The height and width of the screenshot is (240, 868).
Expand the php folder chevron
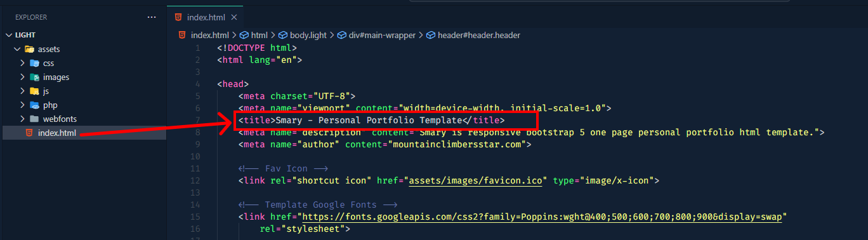[23, 105]
